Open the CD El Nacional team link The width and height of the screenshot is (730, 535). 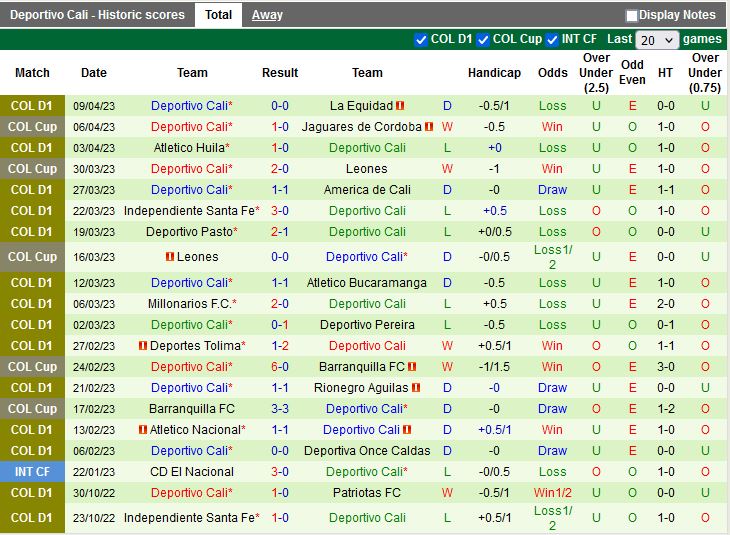click(192, 472)
